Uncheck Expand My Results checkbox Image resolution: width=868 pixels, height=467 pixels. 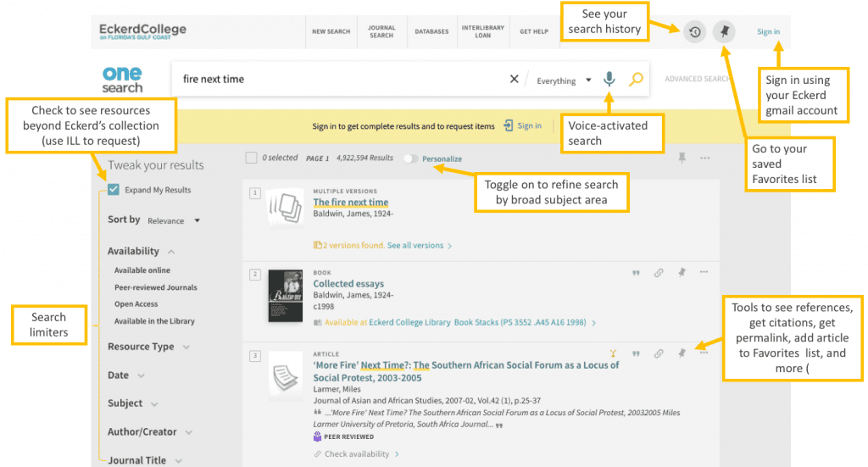[114, 190]
